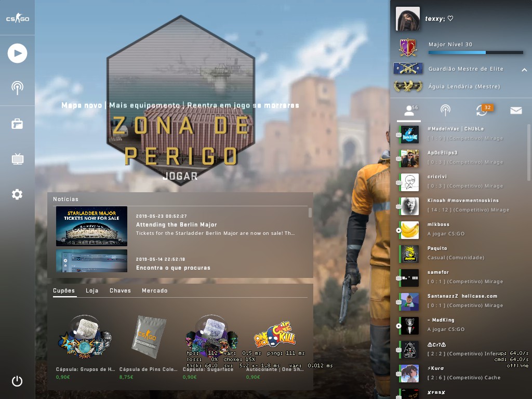Click the news panel scrollbar
This screenshot has width=532, height=399.
point(310,212)
